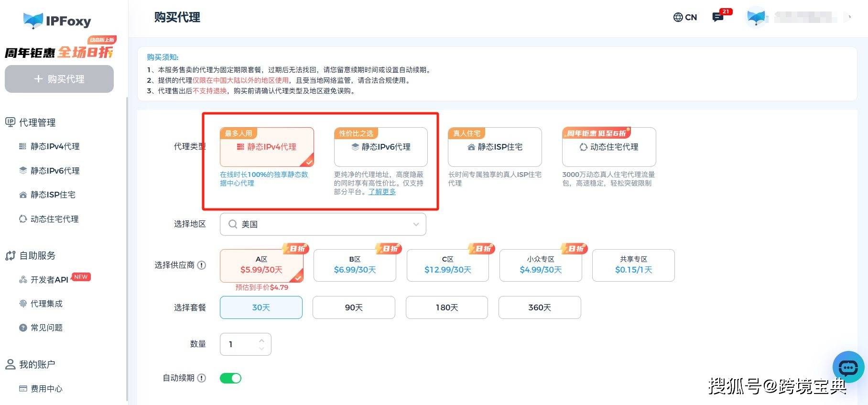This screenshot has height=405, width=868.
Task: Select the 静态IPv6代理 proxy type card
Action: tap(380, 147)
